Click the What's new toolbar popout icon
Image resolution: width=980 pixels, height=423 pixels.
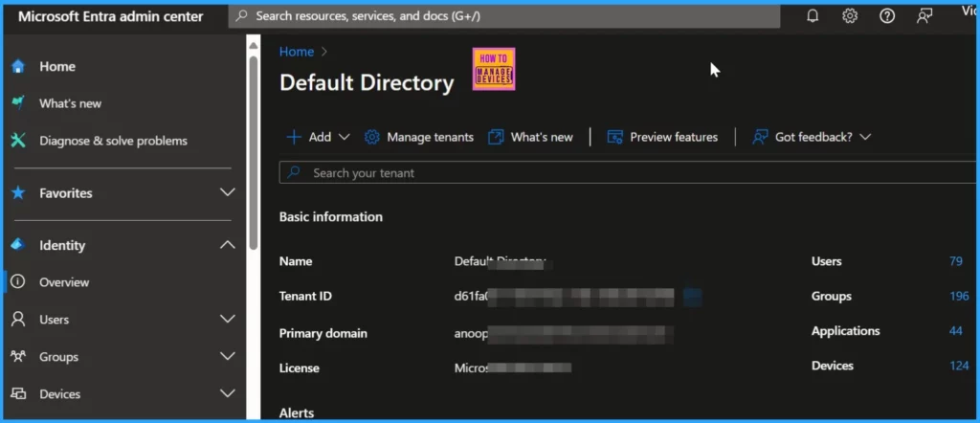tap(496, 137)
